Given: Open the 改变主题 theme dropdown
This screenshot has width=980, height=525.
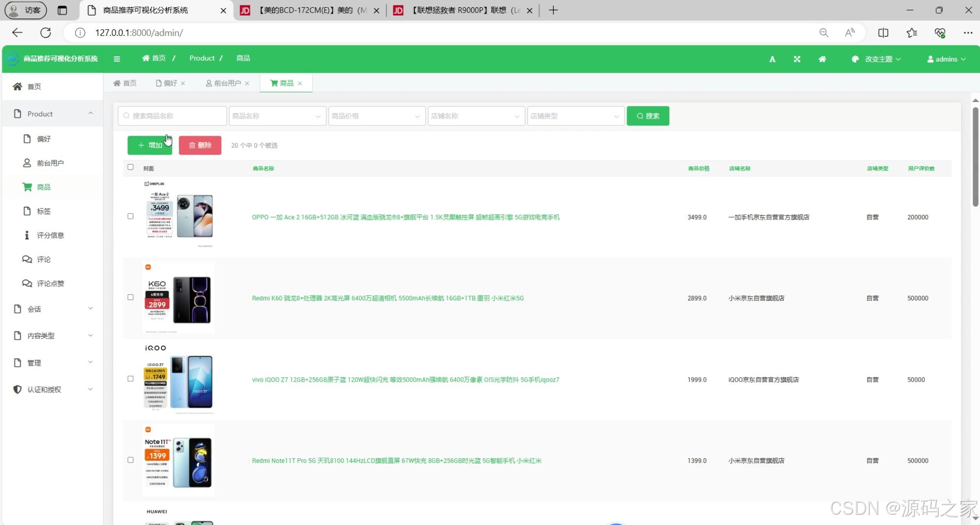Looking at the screenshot, I should point(876,59).
